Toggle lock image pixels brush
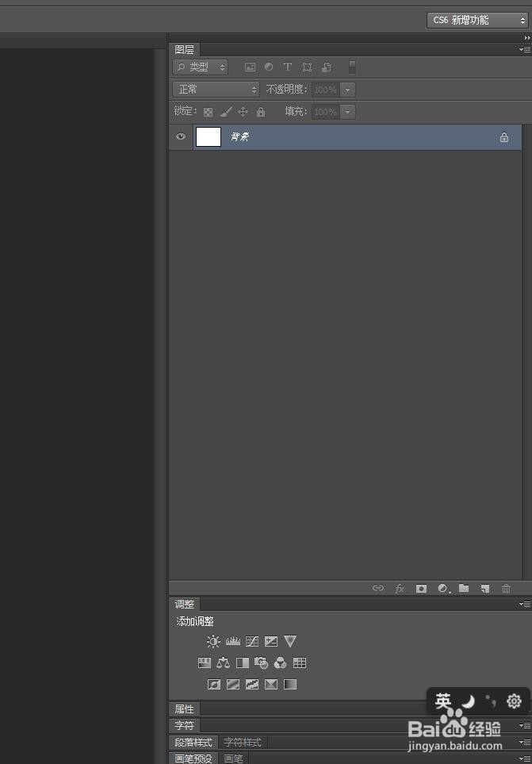The image size is (532, 764). (226, 112)
